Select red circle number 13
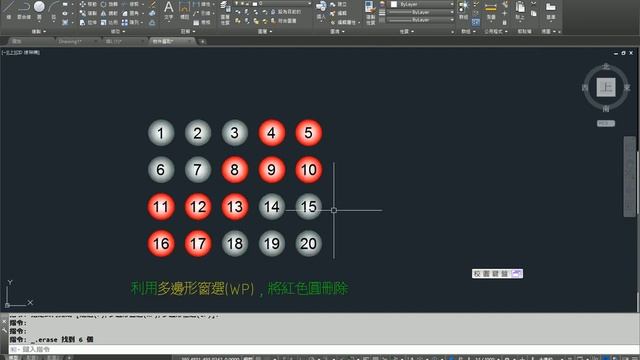This screenshot has width=640, height=360. pos(235,207)
